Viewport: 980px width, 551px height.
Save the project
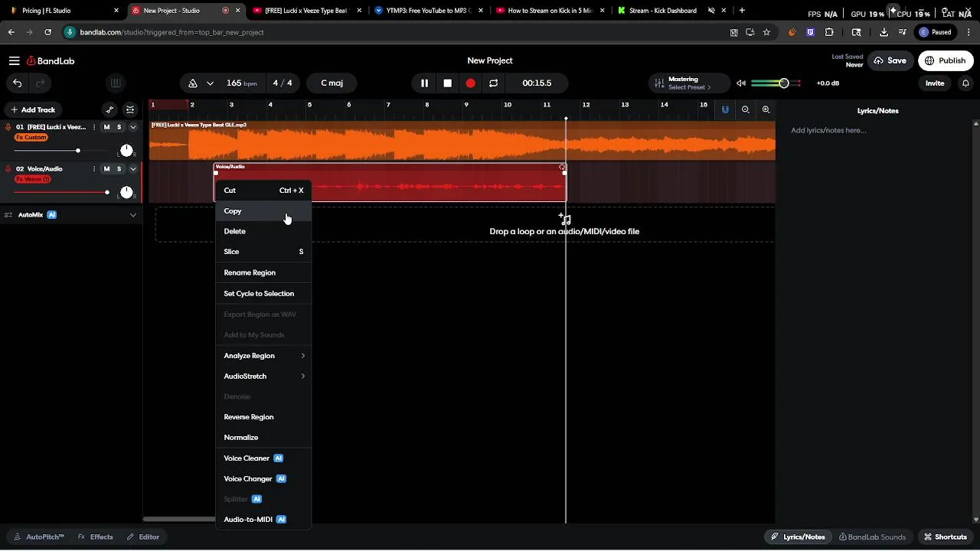coord(890,60)
